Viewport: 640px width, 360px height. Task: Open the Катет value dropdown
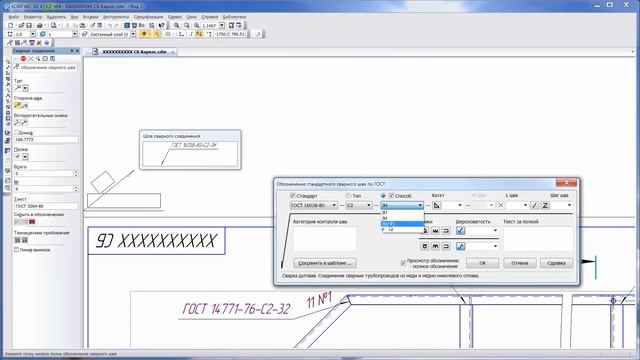460,205
